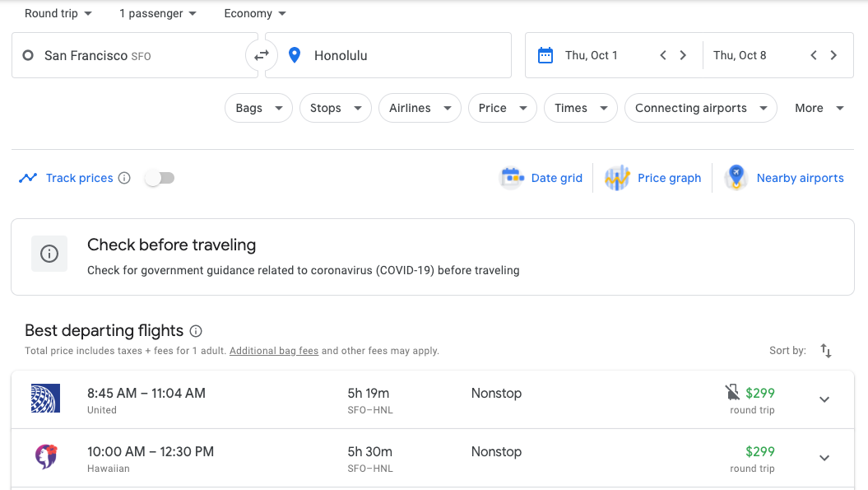Open the passenger count dropdown
The image size is (868, 490).
158,13
